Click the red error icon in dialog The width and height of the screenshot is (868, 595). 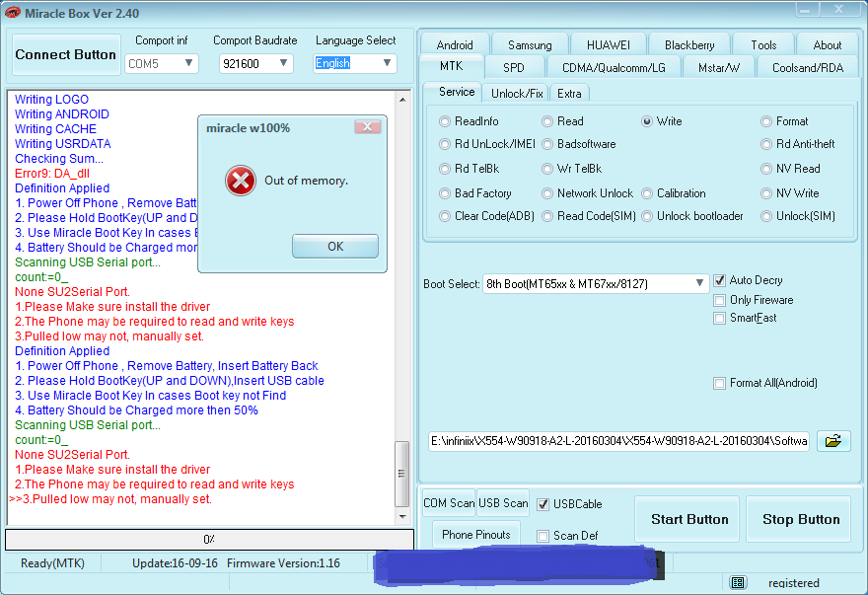point(241,181)
